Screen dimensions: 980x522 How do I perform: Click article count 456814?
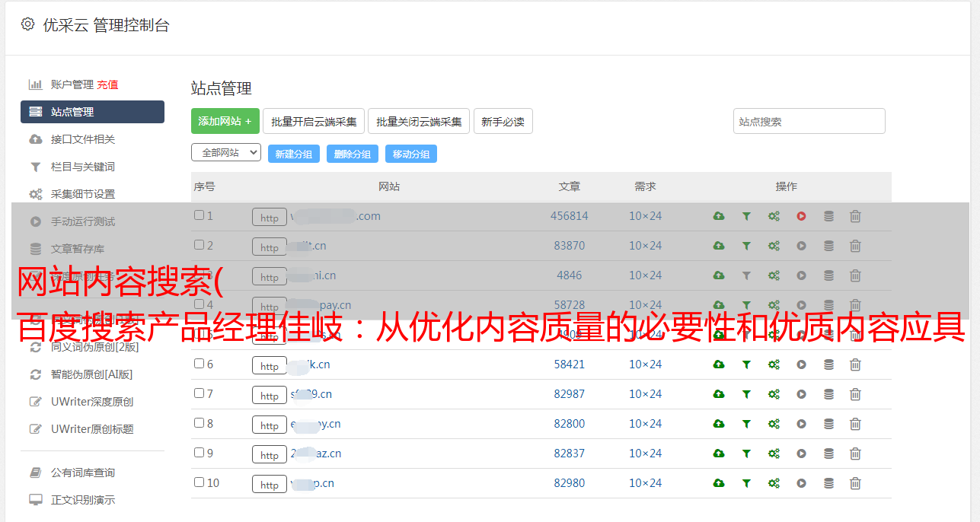point(570,216)
